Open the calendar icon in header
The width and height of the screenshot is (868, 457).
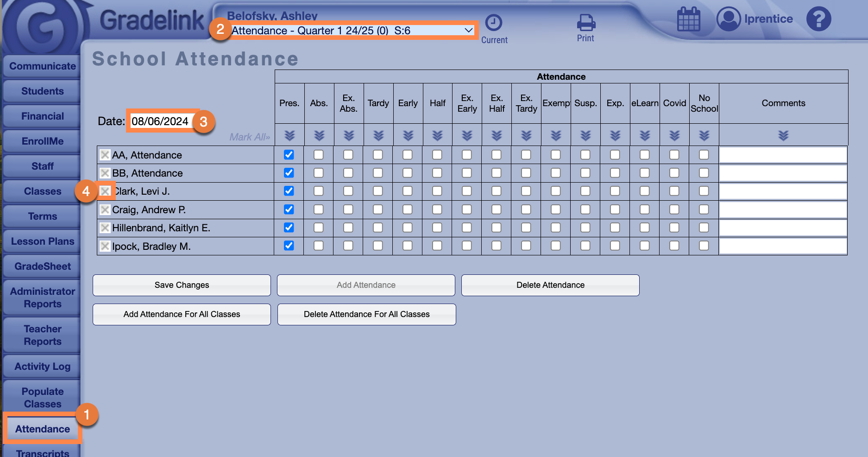coord(689,19)
